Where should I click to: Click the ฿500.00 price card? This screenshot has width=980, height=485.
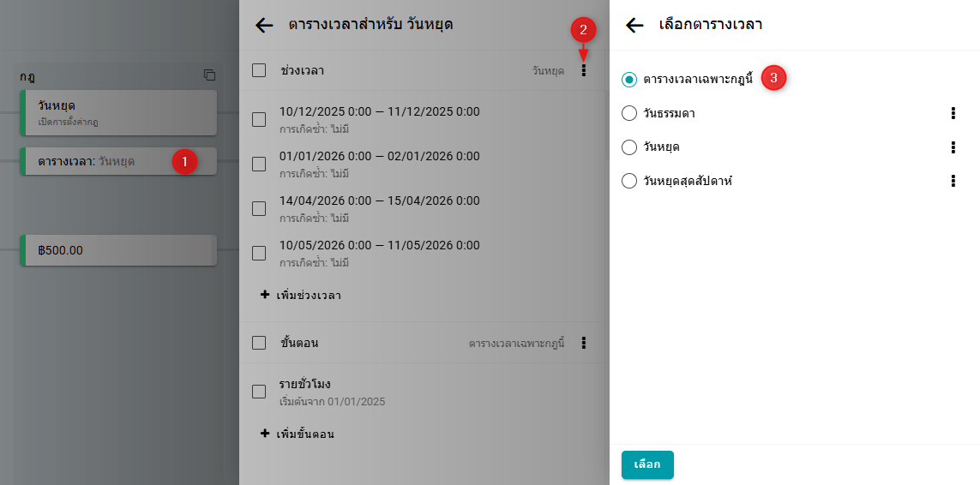(116, 250)
